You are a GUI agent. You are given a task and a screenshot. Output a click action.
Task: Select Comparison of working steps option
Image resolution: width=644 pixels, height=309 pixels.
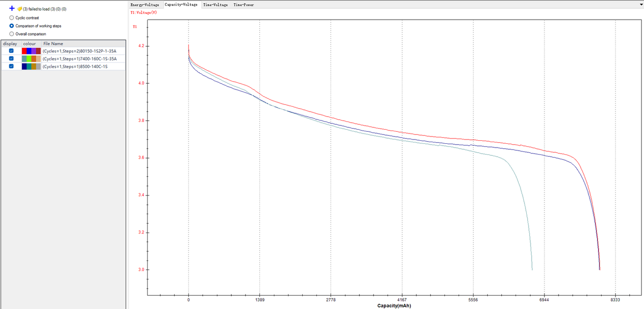pyautogui.click(x=12, y=26)
